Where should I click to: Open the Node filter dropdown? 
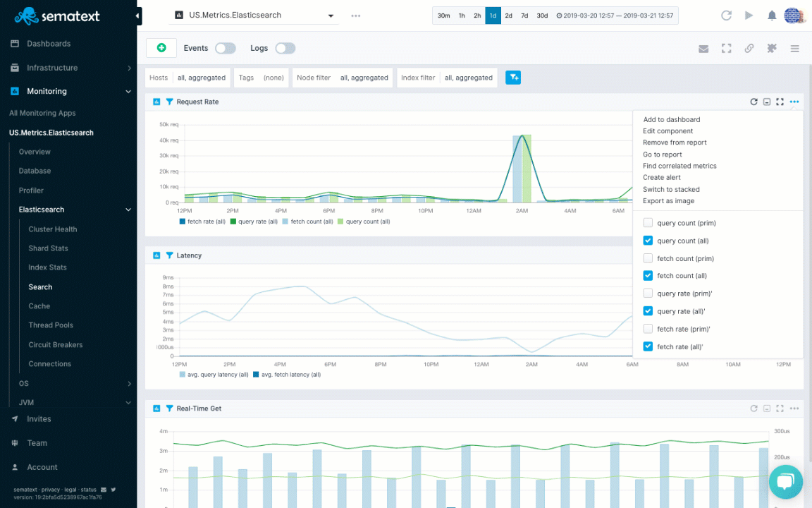(x=343, y=78)
